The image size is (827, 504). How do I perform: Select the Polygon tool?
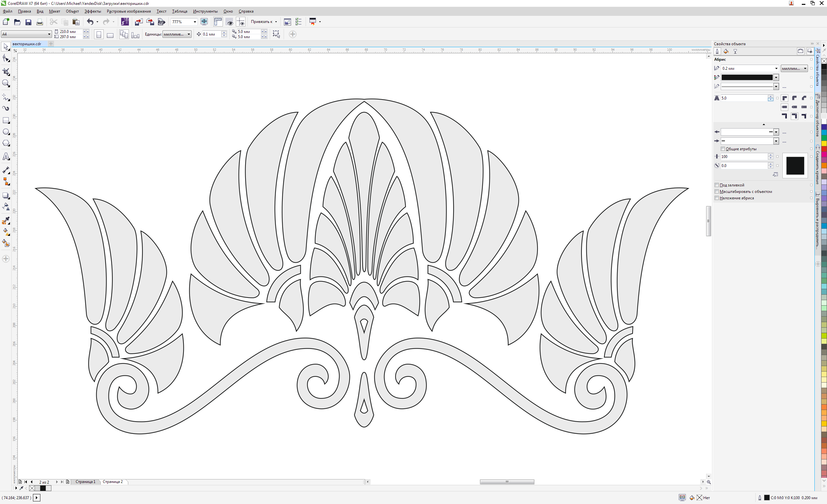click(x=6, y=143)
